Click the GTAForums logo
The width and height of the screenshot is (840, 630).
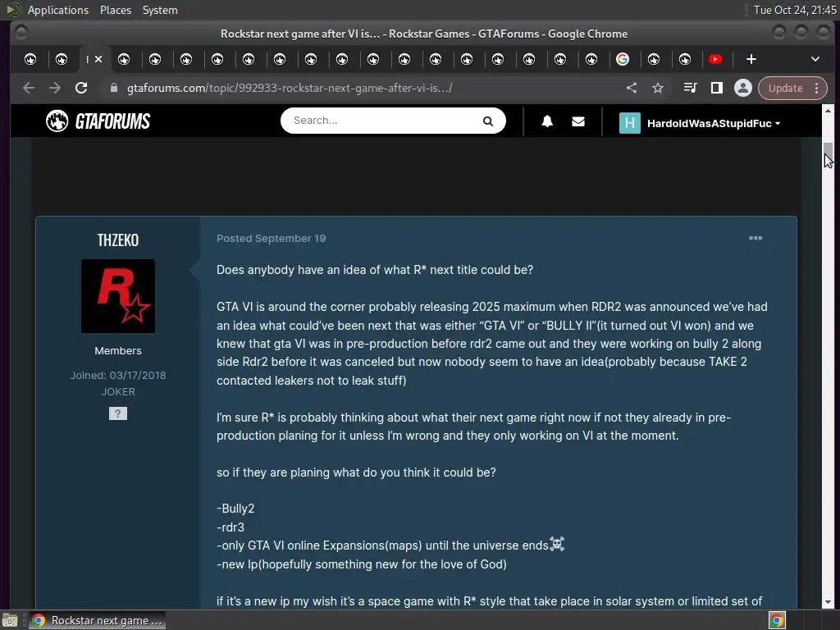click(98, 121)
